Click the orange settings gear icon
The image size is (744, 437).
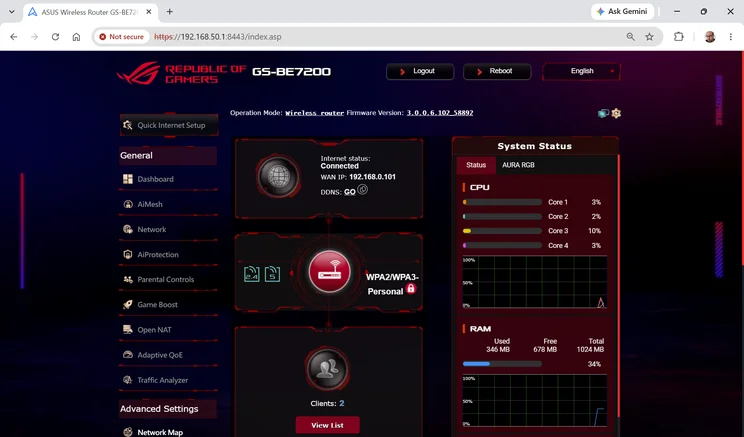tap(616, 113)
